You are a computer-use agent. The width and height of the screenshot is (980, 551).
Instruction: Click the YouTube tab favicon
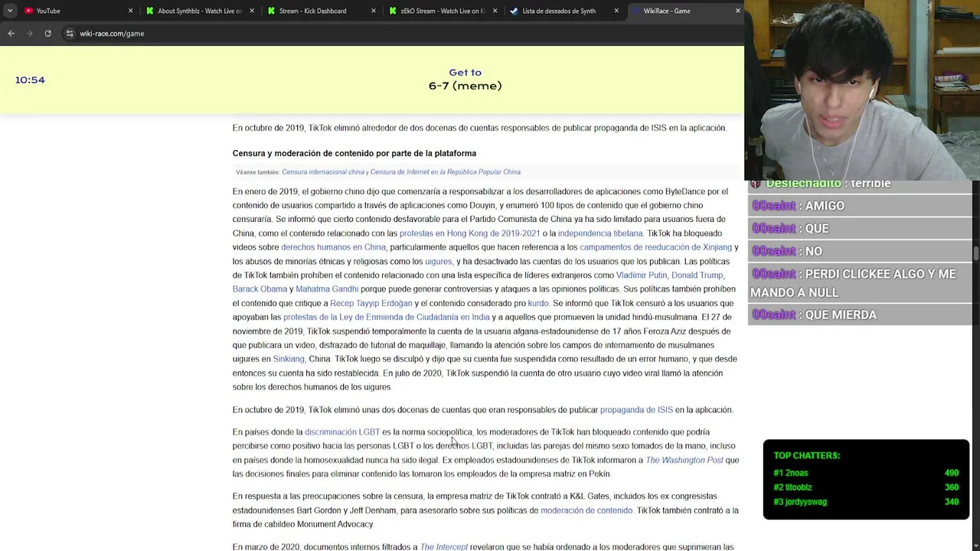coord(28,11)
